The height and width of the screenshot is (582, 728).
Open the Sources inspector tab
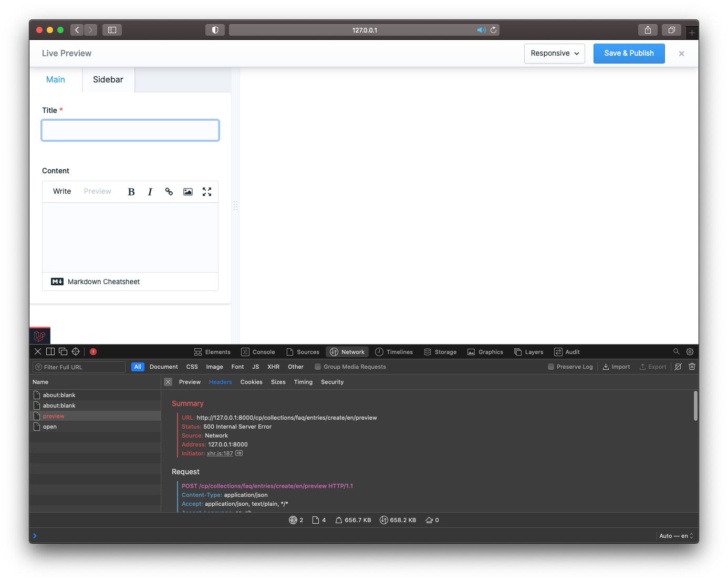click(303, 352)
